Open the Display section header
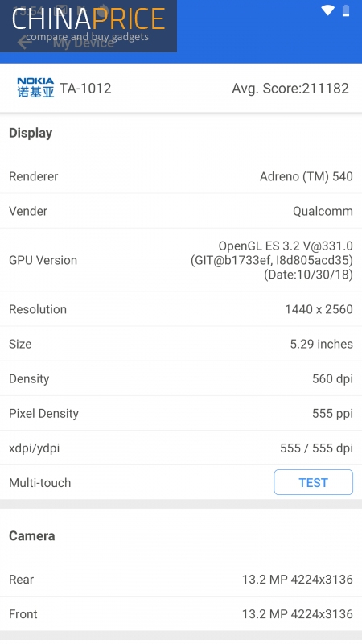This screenshot has width=362, height=644. pos(31,133)
